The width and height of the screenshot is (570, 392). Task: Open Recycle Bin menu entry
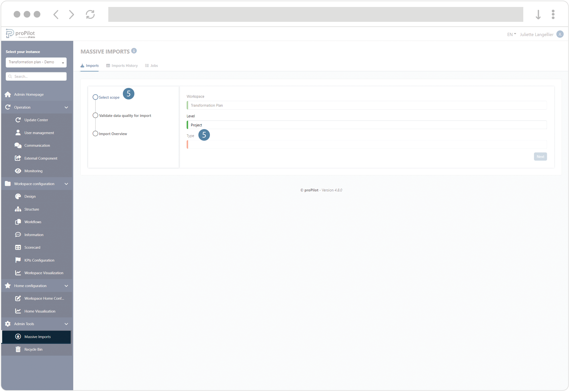coord(37,350)
